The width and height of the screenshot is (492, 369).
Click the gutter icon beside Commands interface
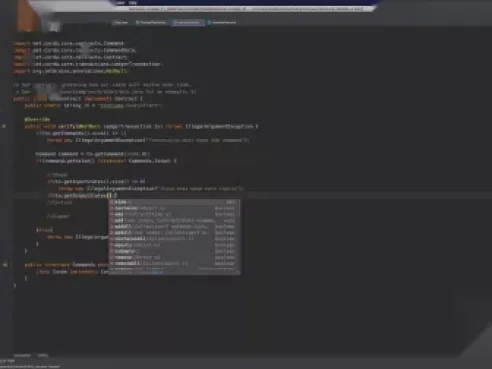tap(5, 265)
